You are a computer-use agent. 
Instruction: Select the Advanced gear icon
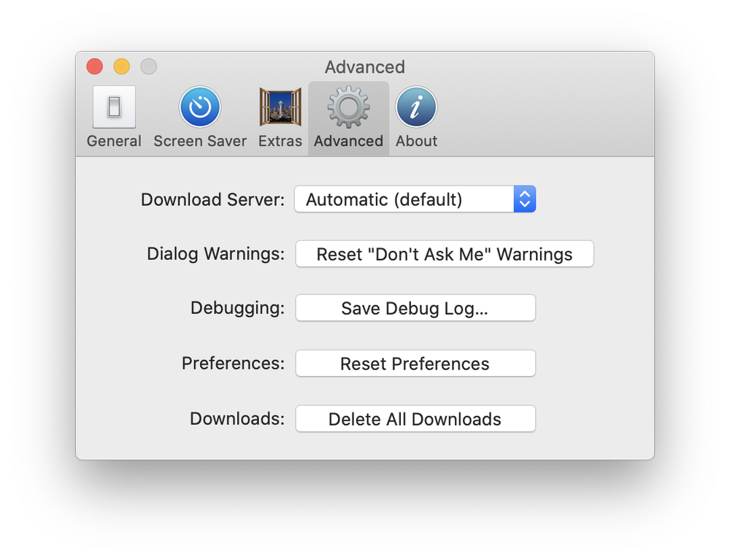click(x=348, y=107)
